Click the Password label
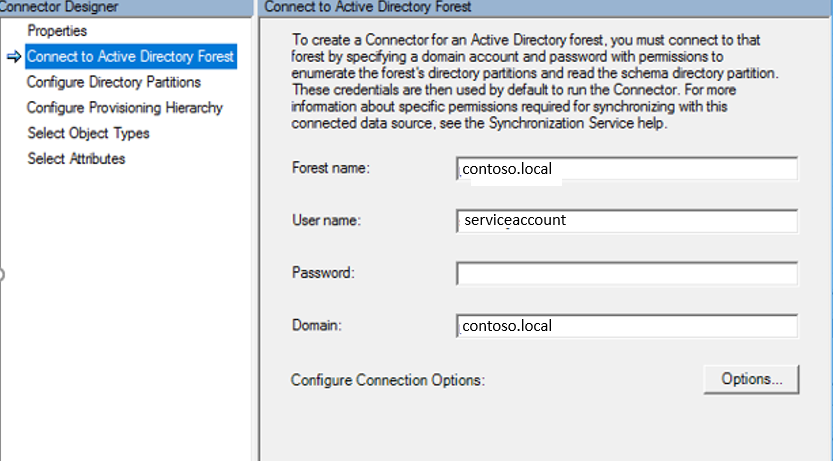This screenshot has height=461, width=833. pos(323,272)
